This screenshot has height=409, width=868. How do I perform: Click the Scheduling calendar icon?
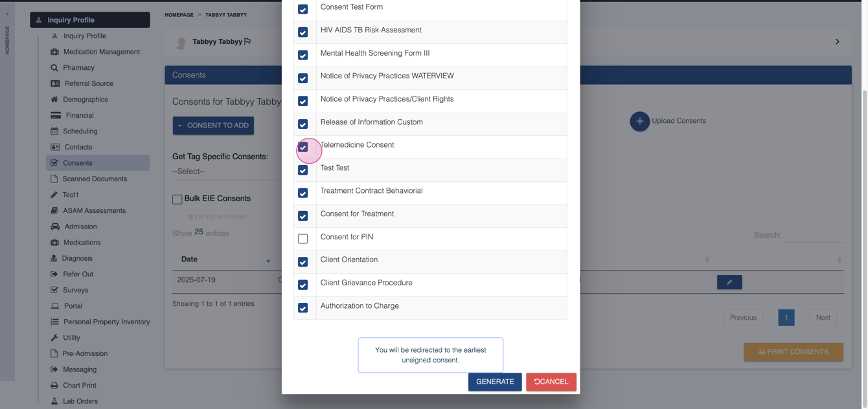[x=54, y=131]
